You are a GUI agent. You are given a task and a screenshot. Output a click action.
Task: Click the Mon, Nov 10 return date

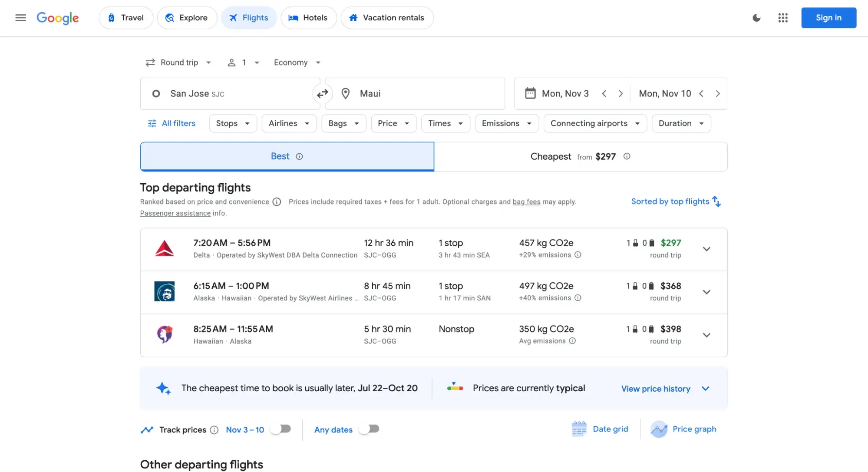665,94
